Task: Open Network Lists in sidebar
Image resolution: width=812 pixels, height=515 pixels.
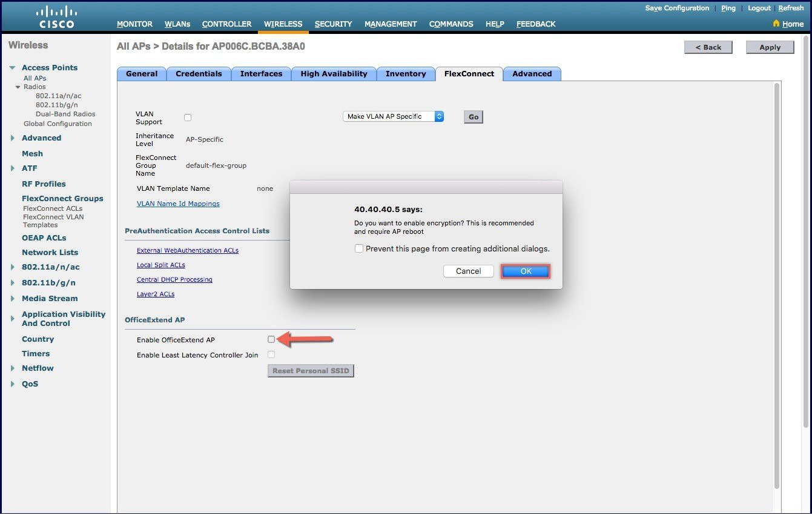Action: (x=50, y=252)
